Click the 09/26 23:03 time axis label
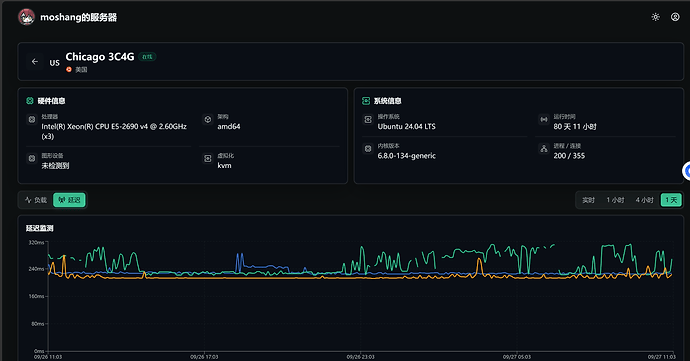Image resolution: width=690 pixels, height=361 pixels. click(x=360, y=357)
